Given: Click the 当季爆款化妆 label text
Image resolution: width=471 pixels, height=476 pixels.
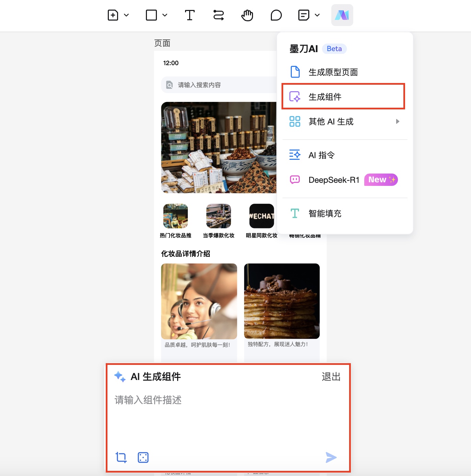Looking at the screenshot, I should pos(219,236).
